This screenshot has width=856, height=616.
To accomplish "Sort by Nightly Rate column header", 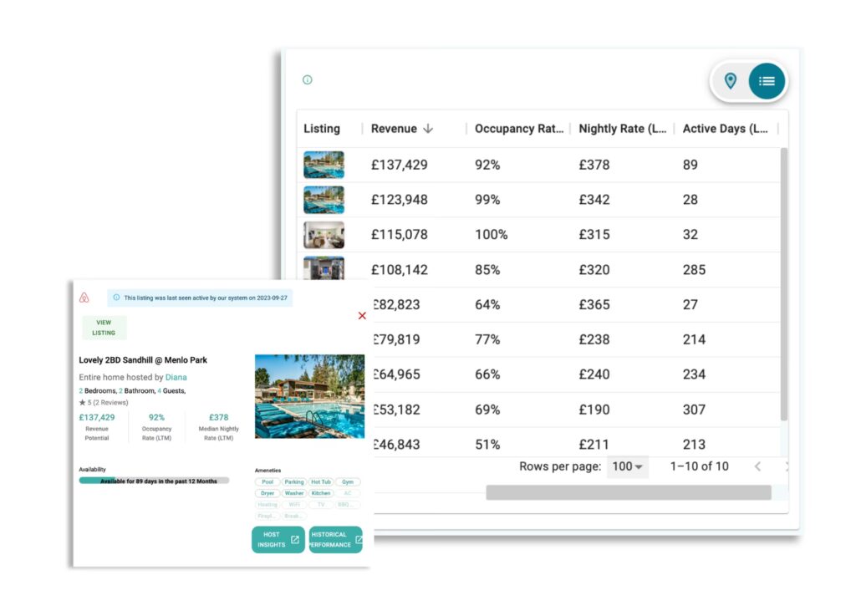I will (x=622, y=129).
